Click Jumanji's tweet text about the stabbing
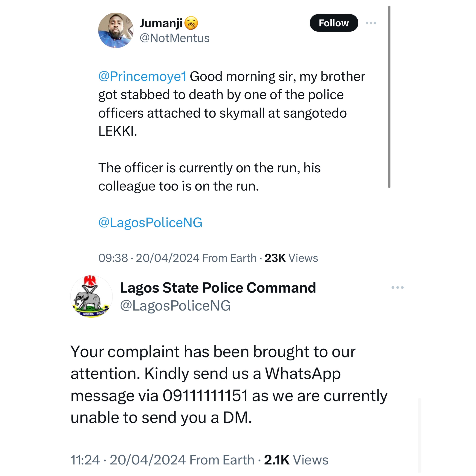476x476 pixels. 222,104
